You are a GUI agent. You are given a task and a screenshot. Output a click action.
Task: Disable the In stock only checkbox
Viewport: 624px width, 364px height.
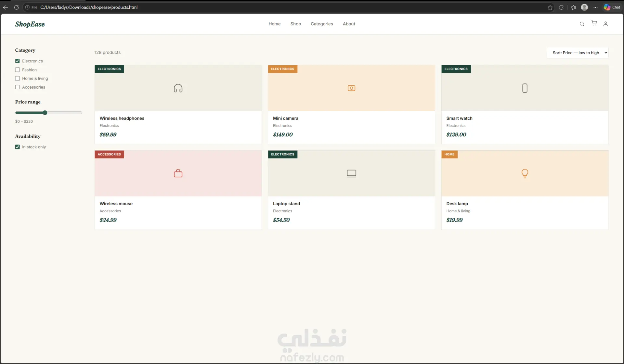coord(18,147)
